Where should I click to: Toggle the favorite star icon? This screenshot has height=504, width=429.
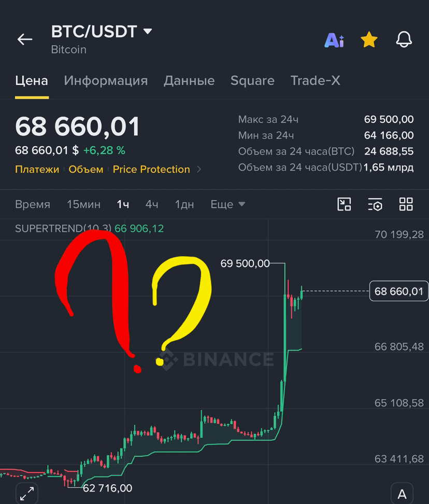click(369, 39)
